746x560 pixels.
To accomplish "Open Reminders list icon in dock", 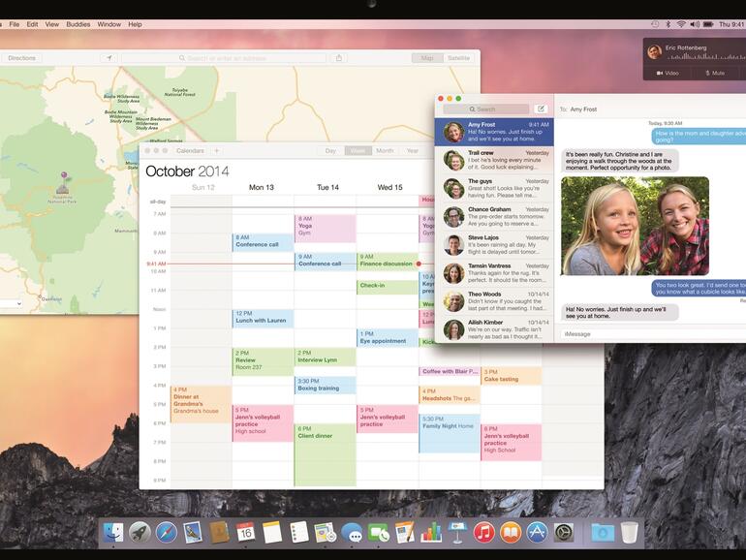I will coord(299,533).
